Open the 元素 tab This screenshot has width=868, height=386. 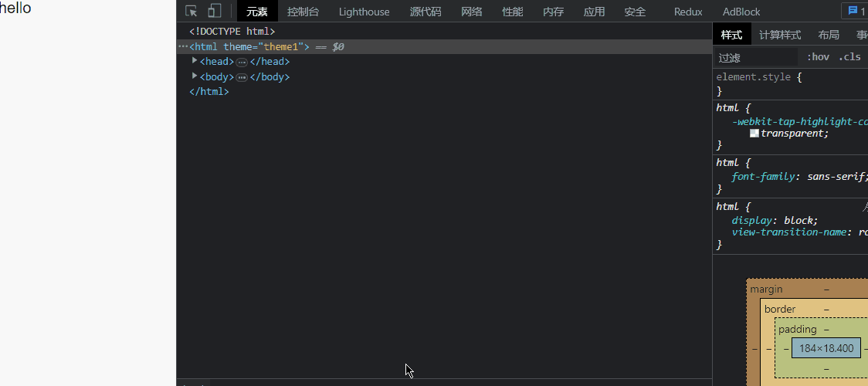(257, 12)
